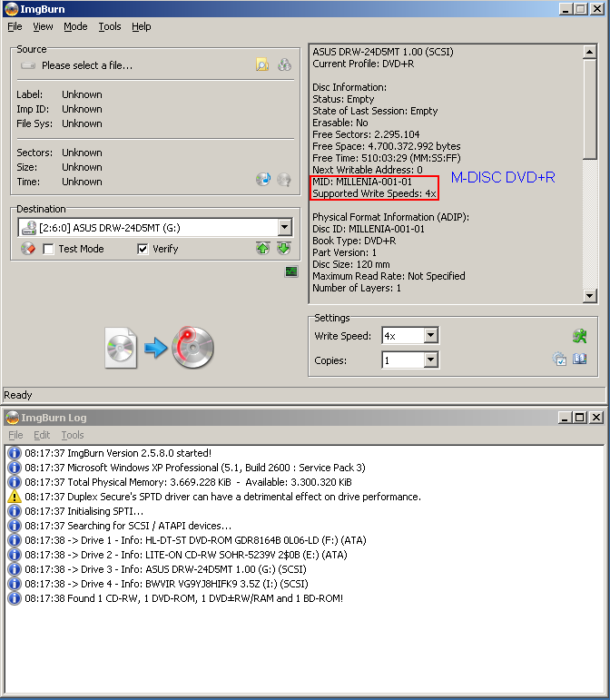Click the 'Please select a file...' source text

(x=87, y=65)
